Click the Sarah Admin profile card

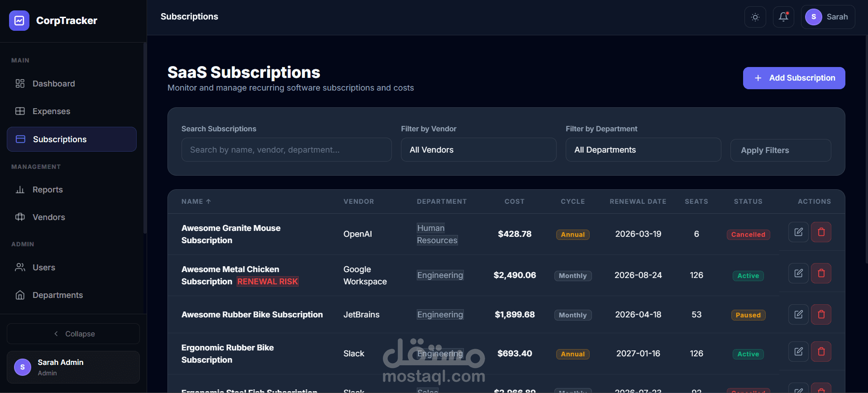(x=73, y=367)
